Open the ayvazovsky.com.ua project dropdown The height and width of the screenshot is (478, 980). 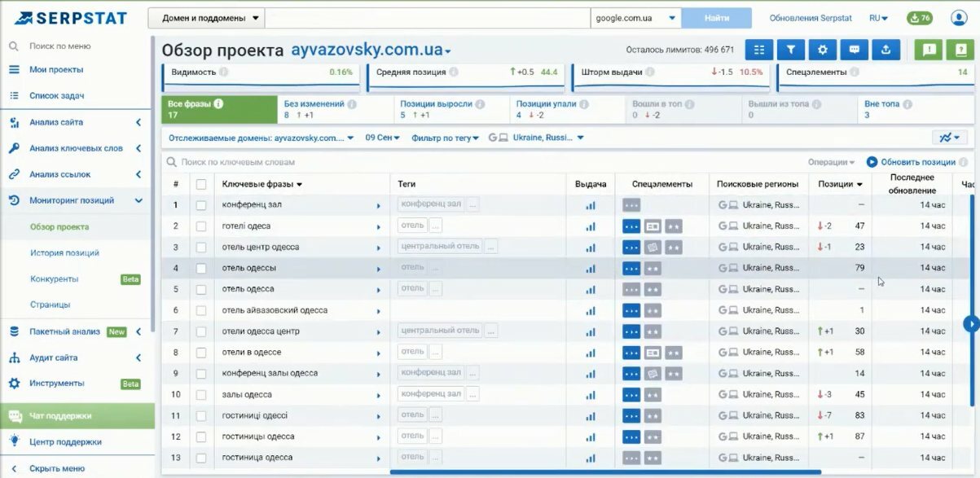(371, 50)
